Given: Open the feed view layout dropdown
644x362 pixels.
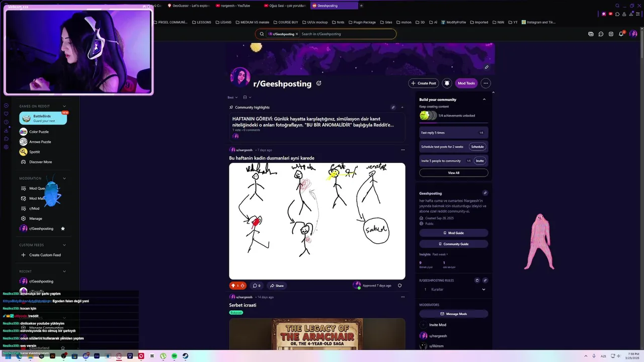Looking at the screenshot, I should (x=247, y=97).
